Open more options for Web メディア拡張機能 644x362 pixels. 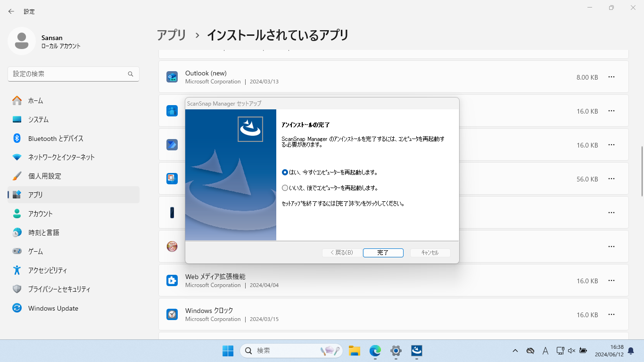(x=611, y=280)
